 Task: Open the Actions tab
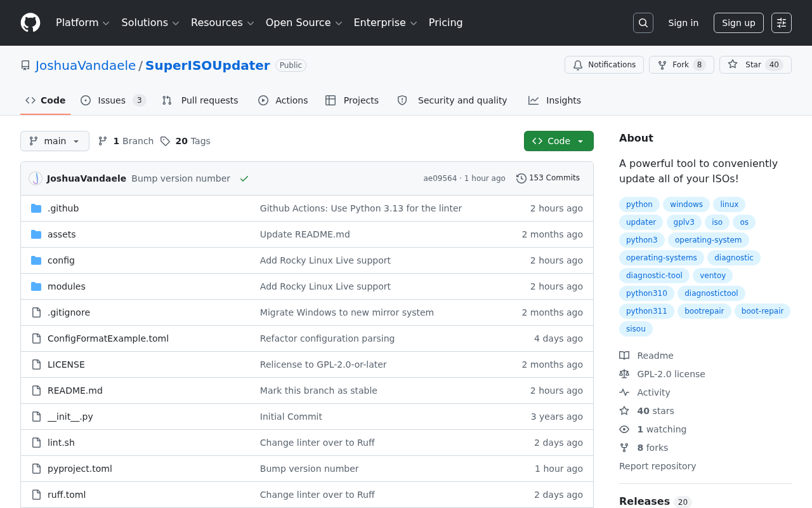pos(283,100)
